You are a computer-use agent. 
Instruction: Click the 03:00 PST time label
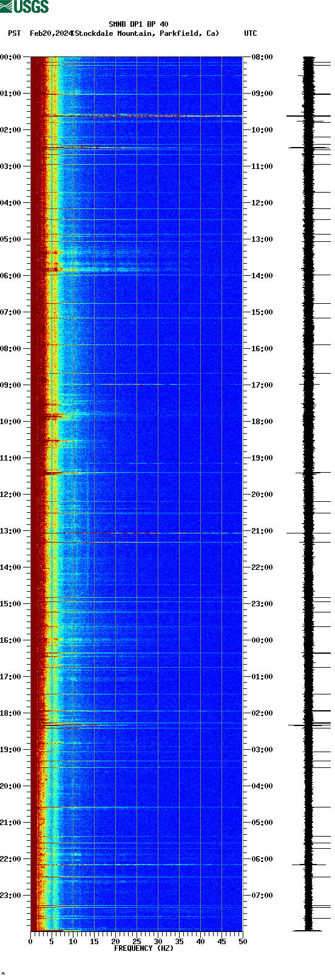coord(11,166)
